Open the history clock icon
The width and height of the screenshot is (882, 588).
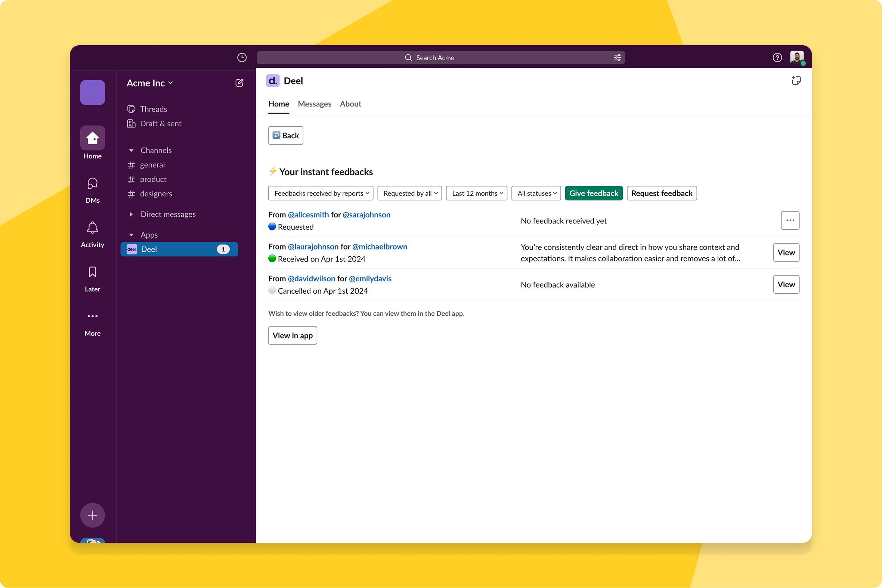pyautogui.click(x=242, y=58)
